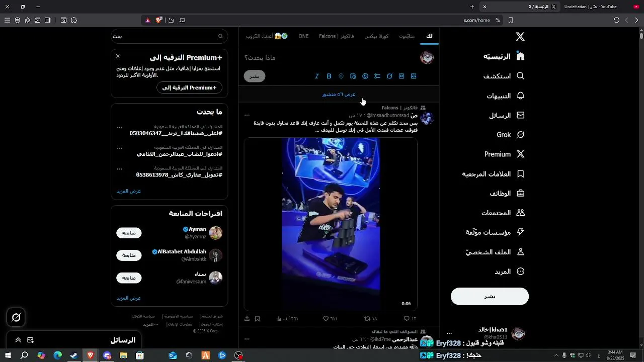Image resolution: width=644 pixels, height=362 pixels.
Task: Open Grok from the sidebar
Action: coord(511,135)
